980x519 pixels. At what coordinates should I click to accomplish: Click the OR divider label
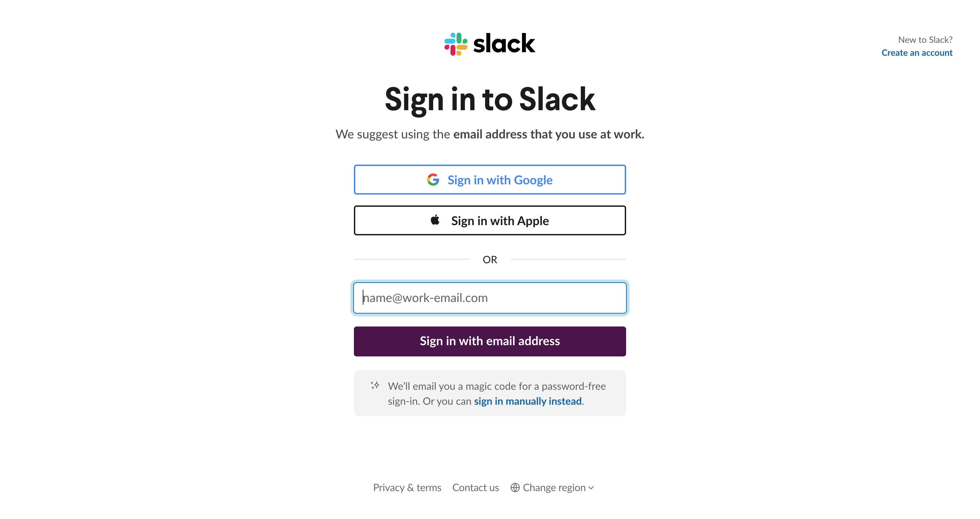[490, 259]
